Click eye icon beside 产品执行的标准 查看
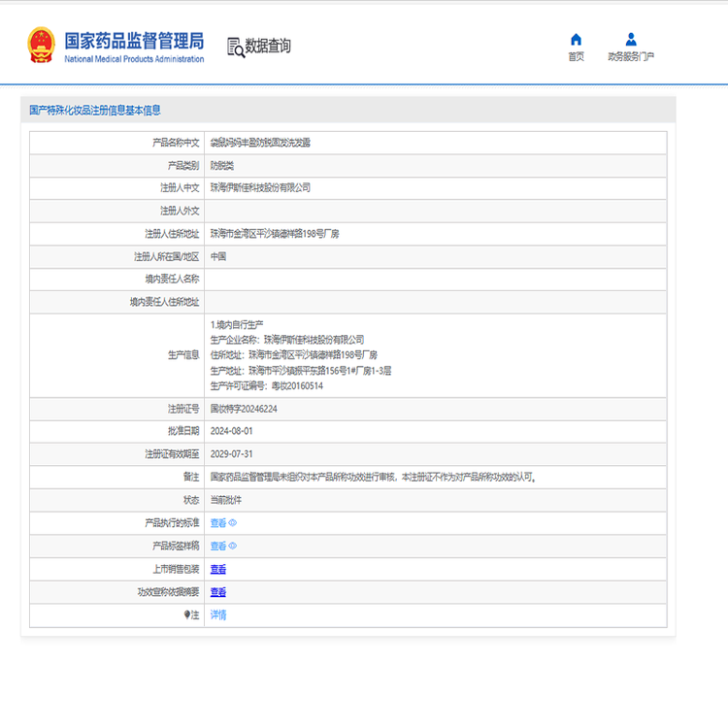 click(x=233, y=523)
